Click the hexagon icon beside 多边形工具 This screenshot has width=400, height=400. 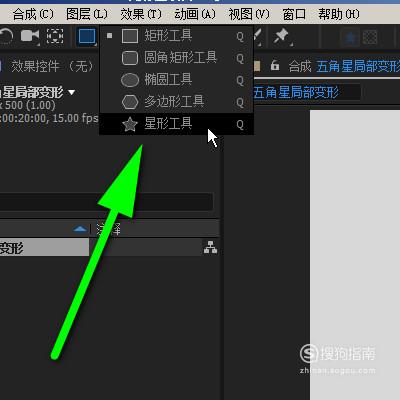point(130,102)
